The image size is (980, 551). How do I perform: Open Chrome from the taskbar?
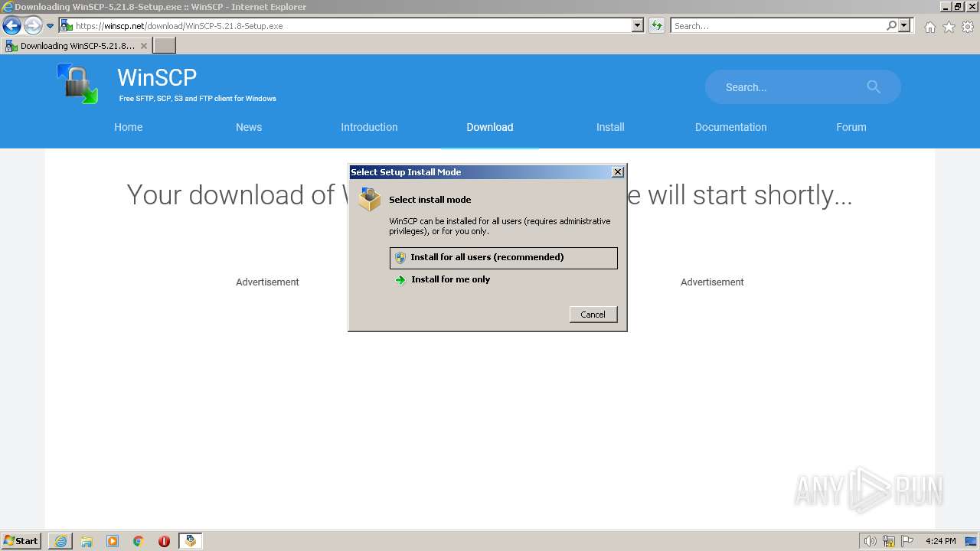[x=139, y=541]
